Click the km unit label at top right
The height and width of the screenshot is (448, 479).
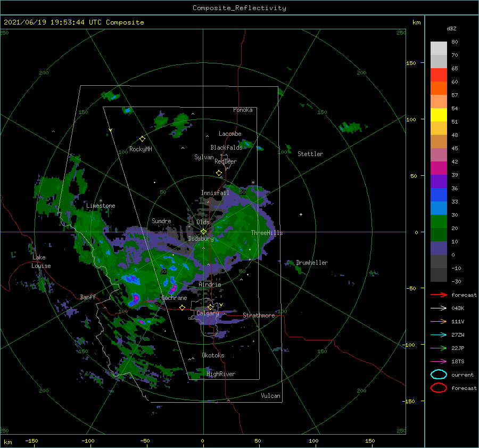[x=416, y=22]
